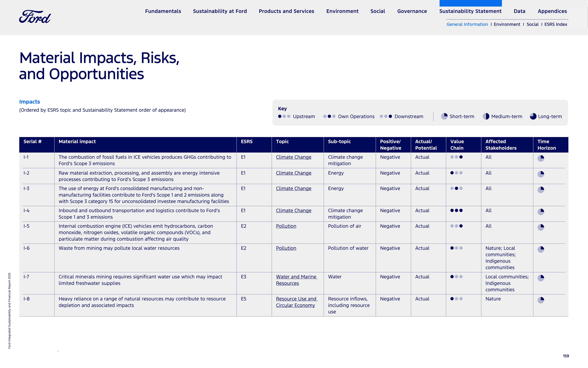588x368 pixels.
Task: Click value chain dots in row I-4
Action: coord(456,210)
